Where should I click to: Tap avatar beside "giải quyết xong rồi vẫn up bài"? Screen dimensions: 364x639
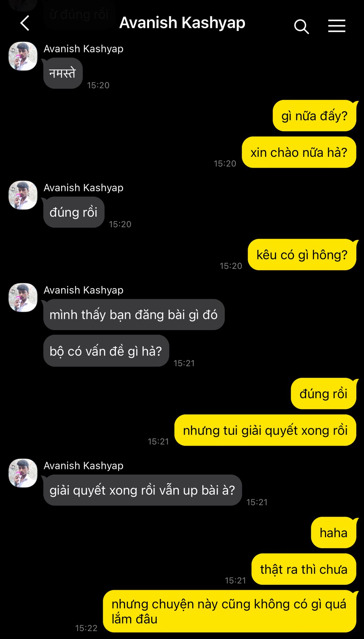[23, 473]
